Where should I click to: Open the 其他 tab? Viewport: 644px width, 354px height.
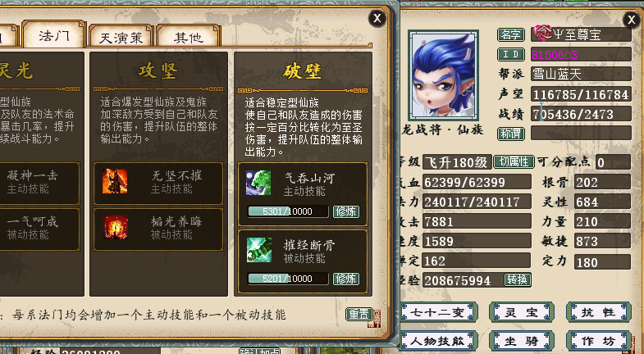pos(189,38)
